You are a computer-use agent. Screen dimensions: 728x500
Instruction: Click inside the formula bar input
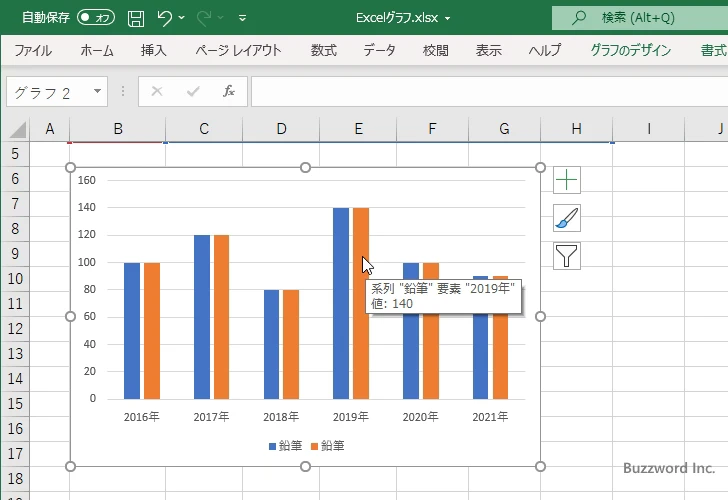click(489, 92)
